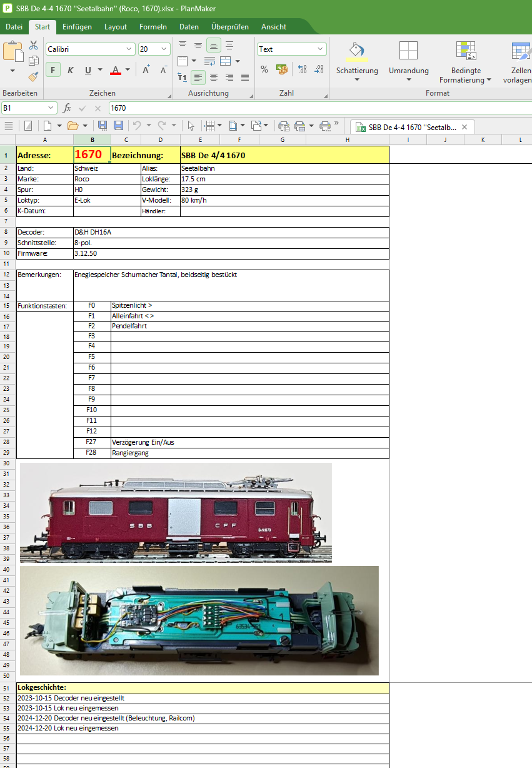Click the currency format icon
This screenshot has height=768, width=532.
[281, 69]
